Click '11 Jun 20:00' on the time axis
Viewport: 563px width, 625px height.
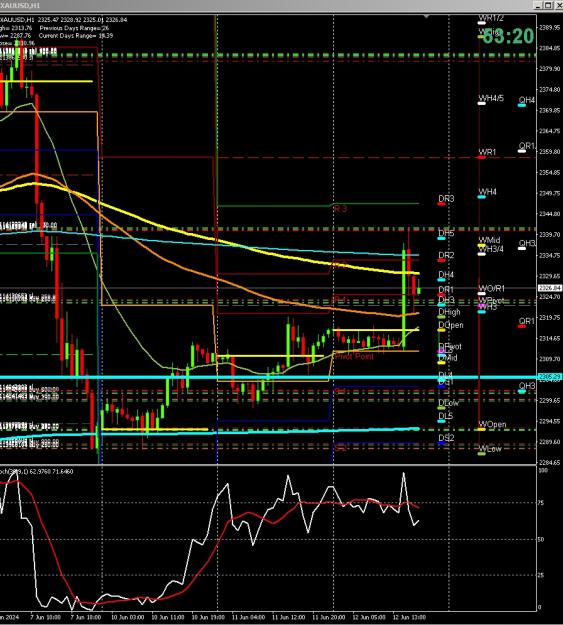coord(329,617)
